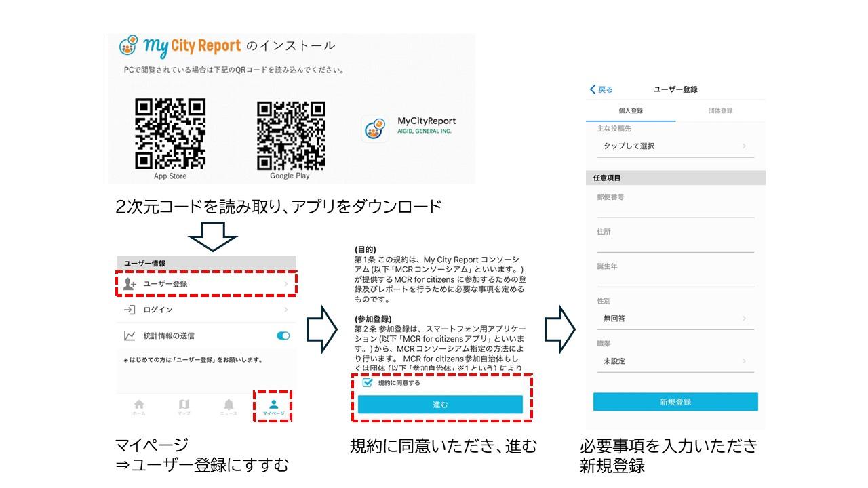Expand the ログイン row chevron
The image size is (868, 488).
point(286,310)
